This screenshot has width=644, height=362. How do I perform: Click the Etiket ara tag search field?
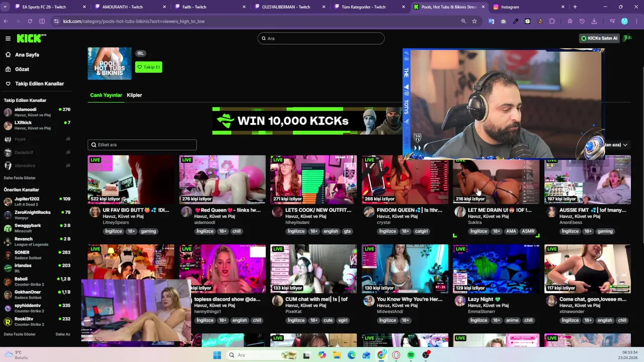[142, 145]
